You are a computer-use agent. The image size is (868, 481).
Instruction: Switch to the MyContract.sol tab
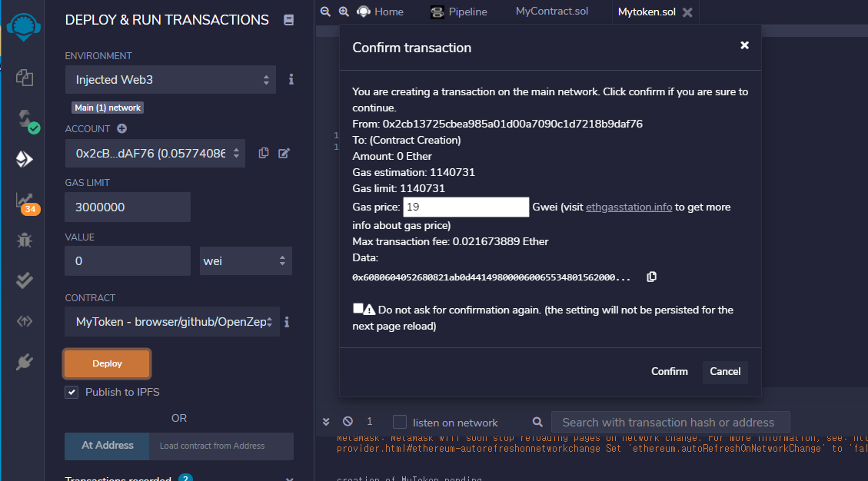click(x=552, y=11)
